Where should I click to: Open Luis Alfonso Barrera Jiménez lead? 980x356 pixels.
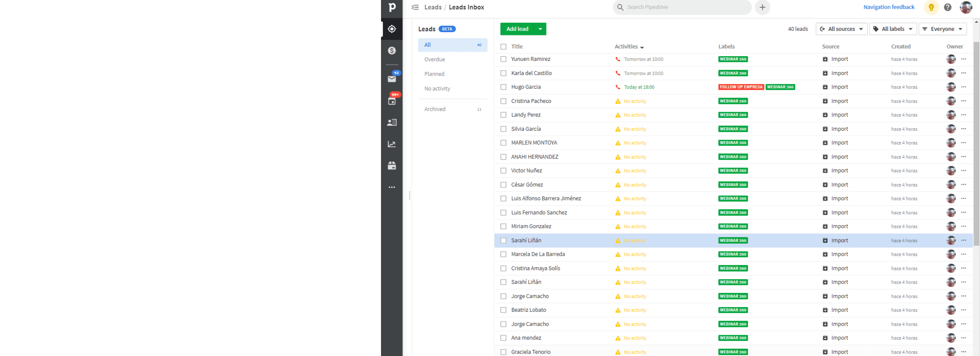point(546,199)
